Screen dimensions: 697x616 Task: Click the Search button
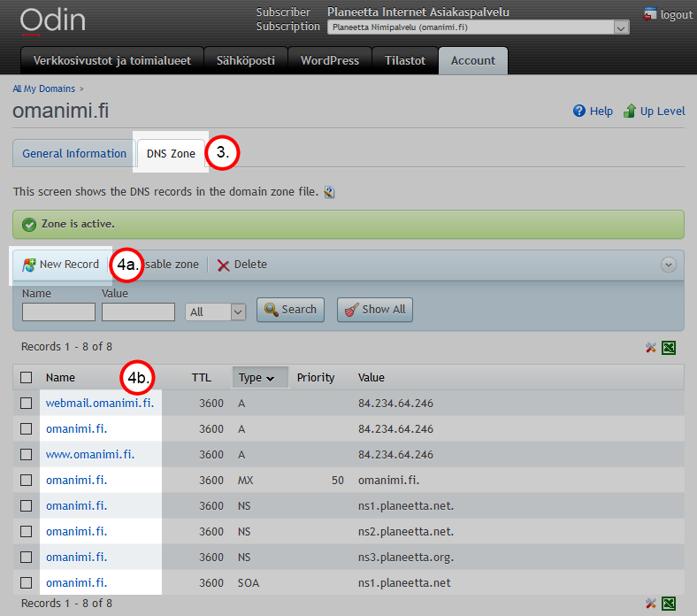[290, 310]
